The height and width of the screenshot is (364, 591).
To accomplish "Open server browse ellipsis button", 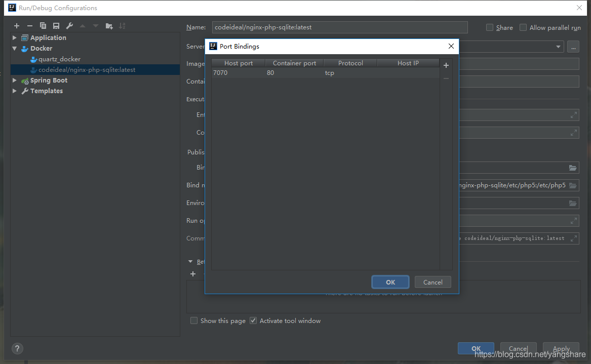I will (x=573, y=47).
